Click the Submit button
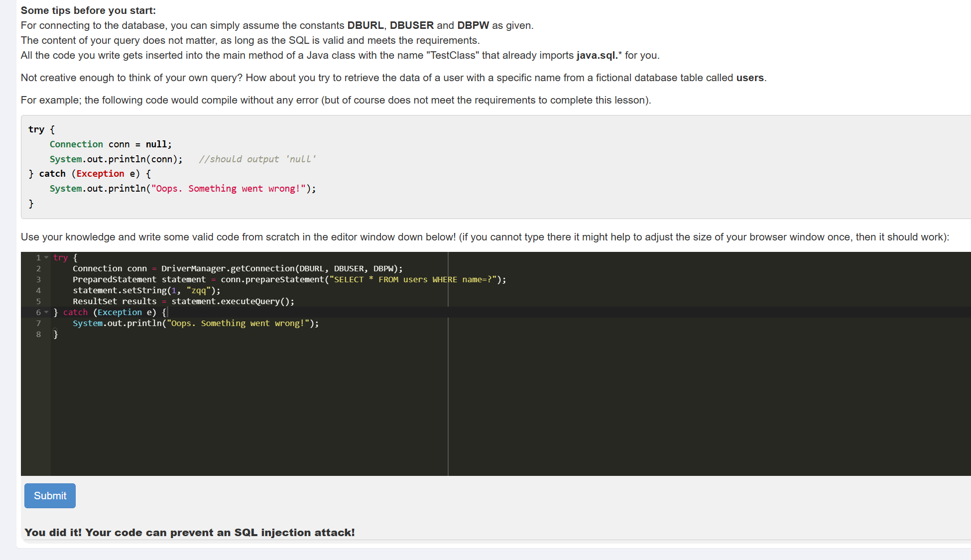 [50, 496]
